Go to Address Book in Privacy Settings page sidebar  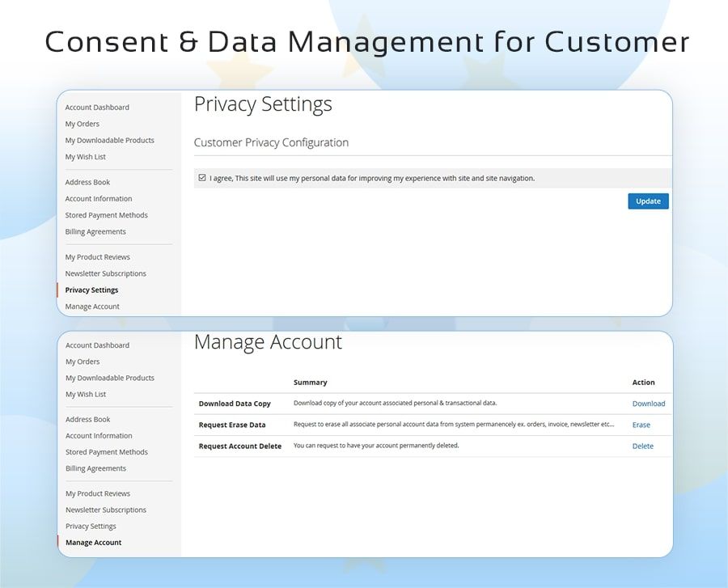(87, 182)
